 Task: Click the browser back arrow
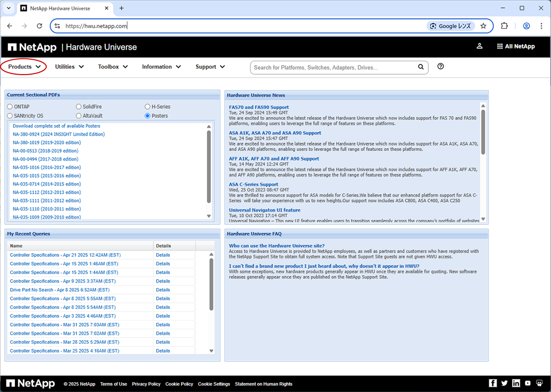pos(9,26)
